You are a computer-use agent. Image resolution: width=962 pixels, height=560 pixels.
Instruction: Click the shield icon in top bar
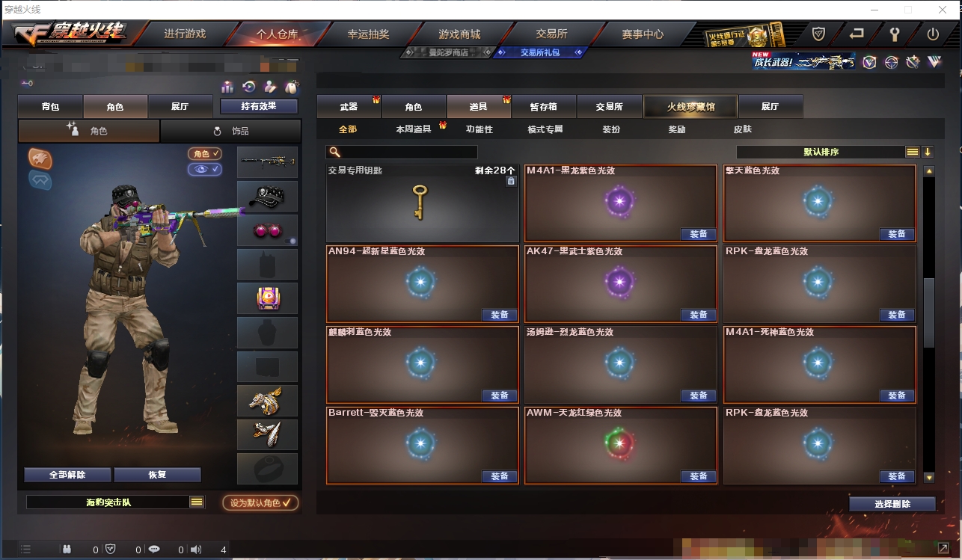819,34
